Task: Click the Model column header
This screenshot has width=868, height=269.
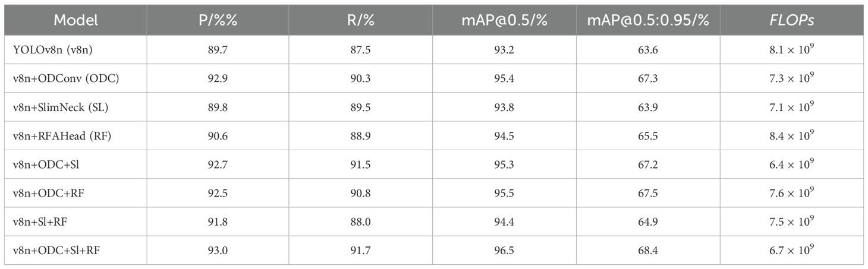Action: (76, 20)
